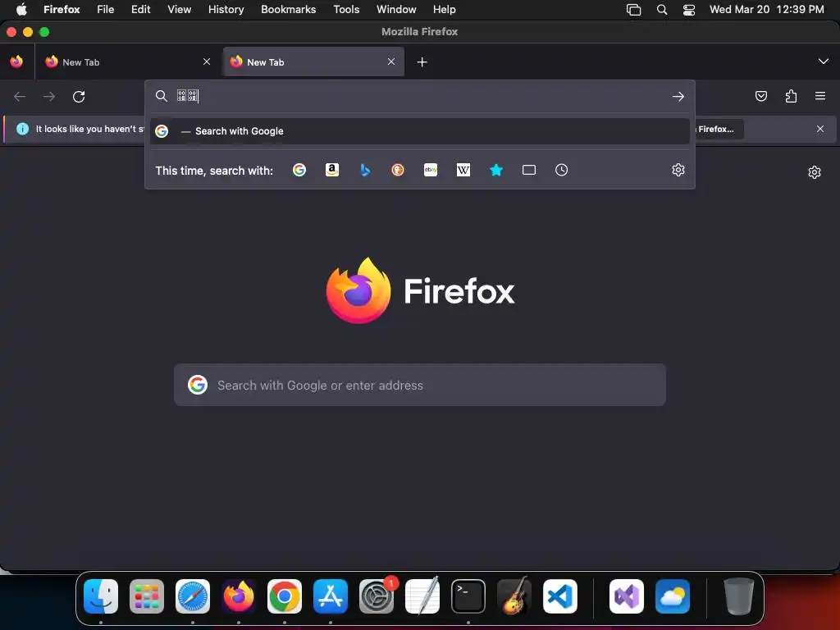The width and height of the screenshot is (840, 630).
Task: Click the magnifier icon in the address bar
Action: [162, 96]
